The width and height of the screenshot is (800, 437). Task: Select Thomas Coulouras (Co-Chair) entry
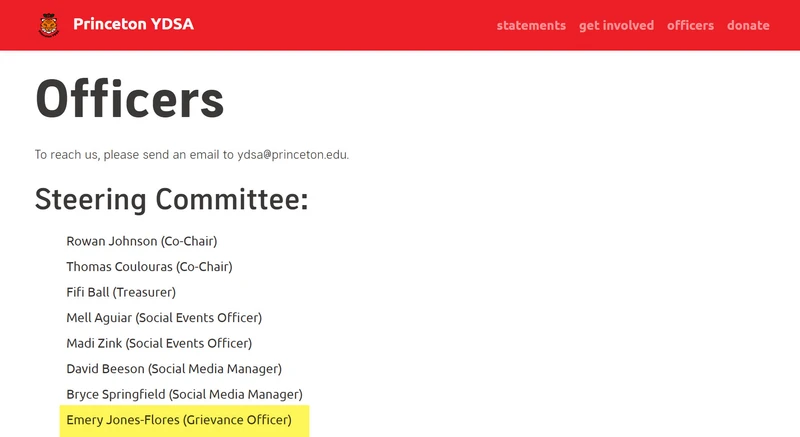(149, 267)
